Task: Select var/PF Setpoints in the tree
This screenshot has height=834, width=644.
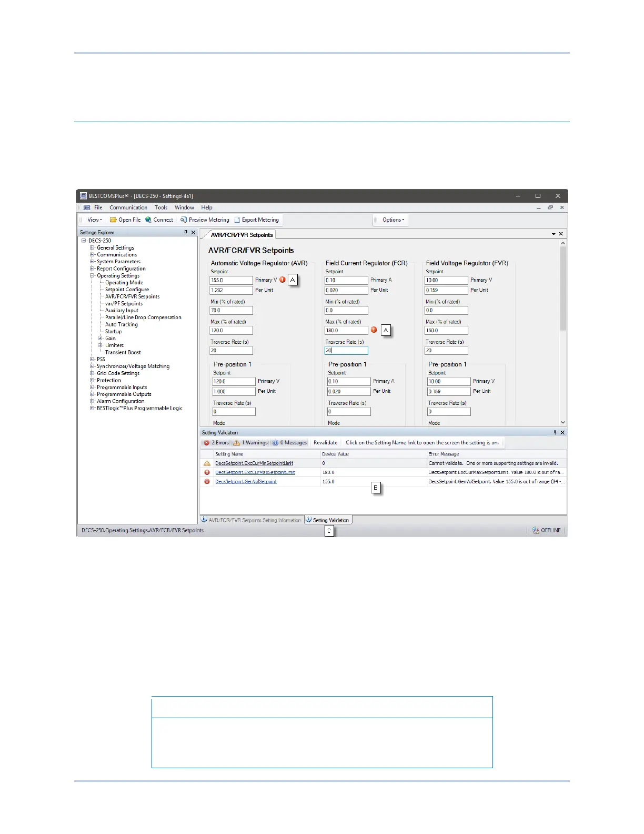Action: coord(124,303)
